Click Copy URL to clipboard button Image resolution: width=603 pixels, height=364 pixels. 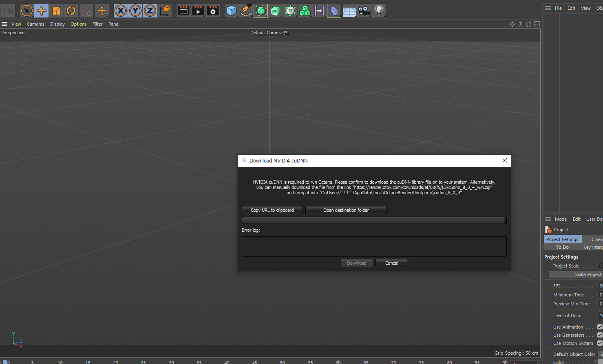[x=272, y=210]
